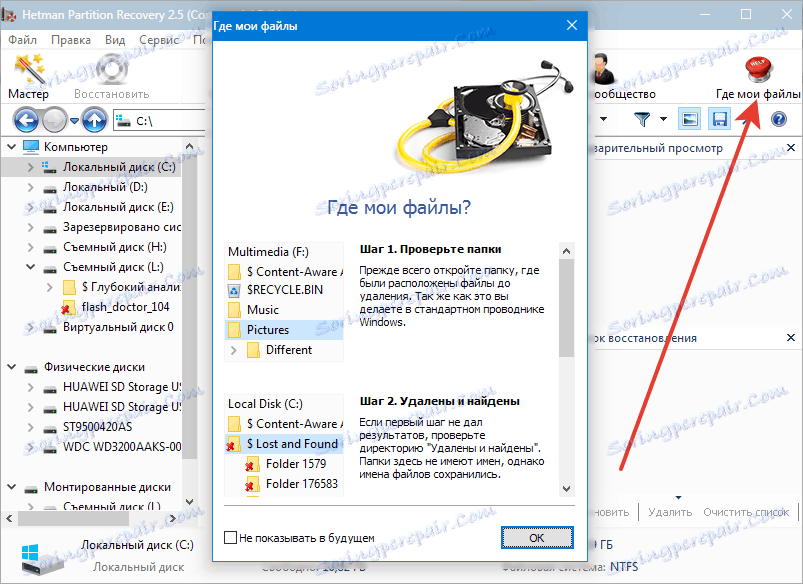Close the preview panel with its X
803x584 pixels.
coord(791,148)
